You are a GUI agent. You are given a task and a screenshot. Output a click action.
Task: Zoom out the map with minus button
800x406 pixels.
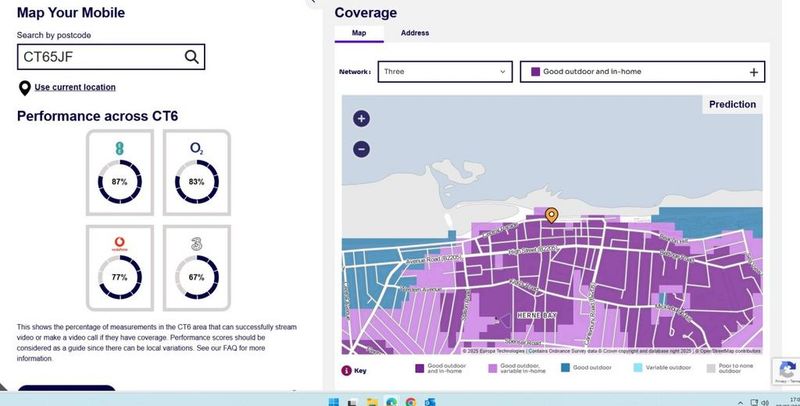coord(362,149)
